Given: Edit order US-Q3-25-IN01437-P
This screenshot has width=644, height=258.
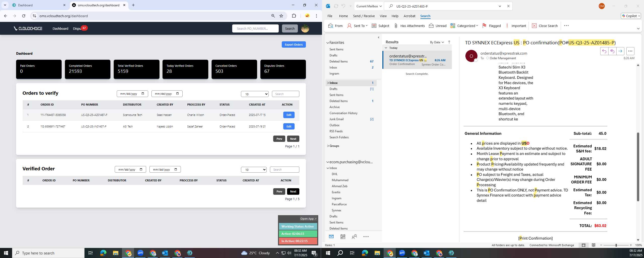Looking at the screenshot, I should point(289,126).
